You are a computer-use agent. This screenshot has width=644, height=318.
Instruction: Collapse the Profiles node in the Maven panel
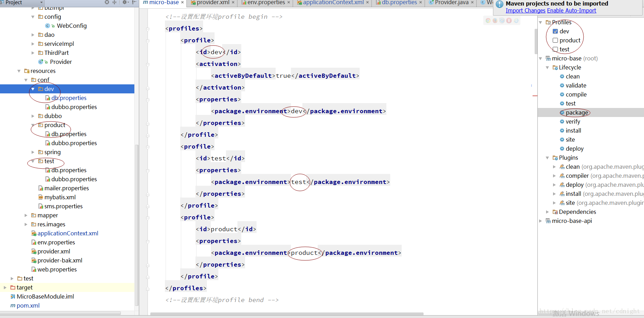(x=541, y=22)
